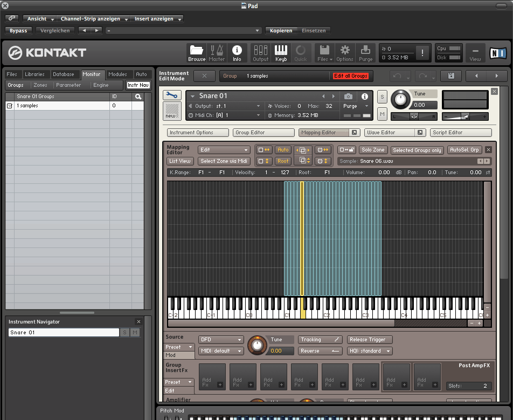Screen dimensions: 513x420
Task: Toggle the 1 samples group checkbox
Action: pyautogui.click(x=9, y=106)
